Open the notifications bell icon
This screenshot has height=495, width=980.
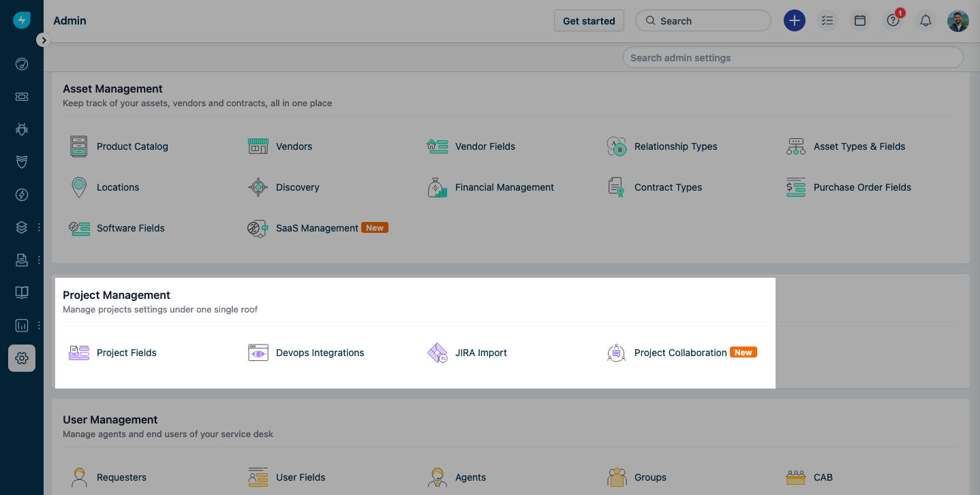925,20
